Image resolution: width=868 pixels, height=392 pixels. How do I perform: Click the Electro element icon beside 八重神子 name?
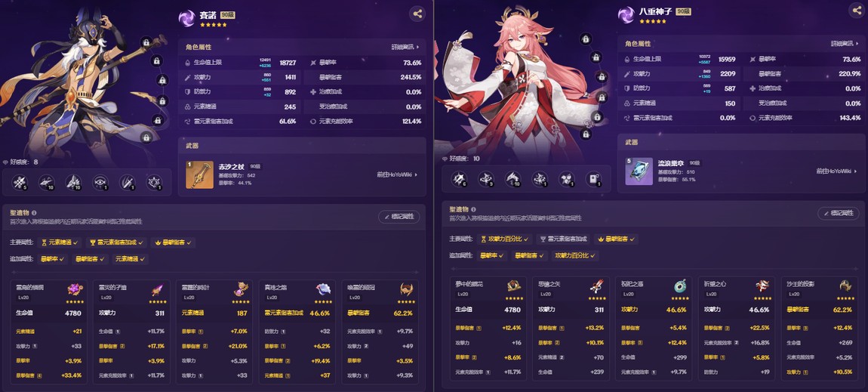point(626,15)
